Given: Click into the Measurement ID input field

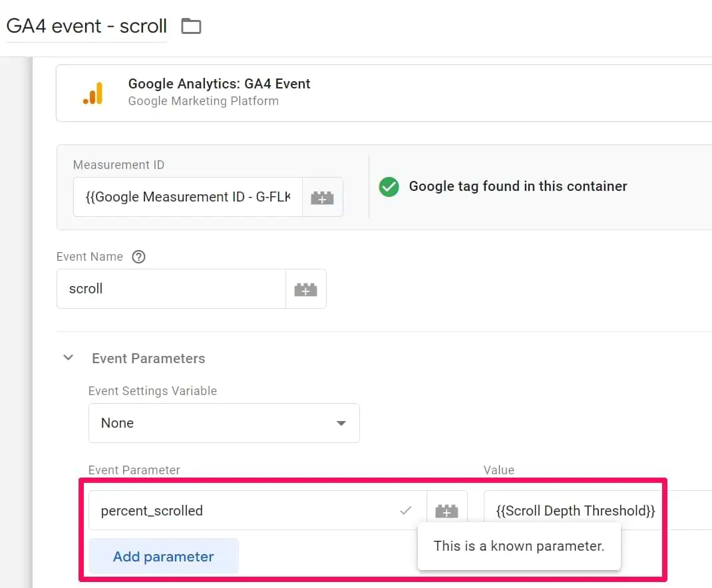Looking at the screenshot, I should 188,198.
